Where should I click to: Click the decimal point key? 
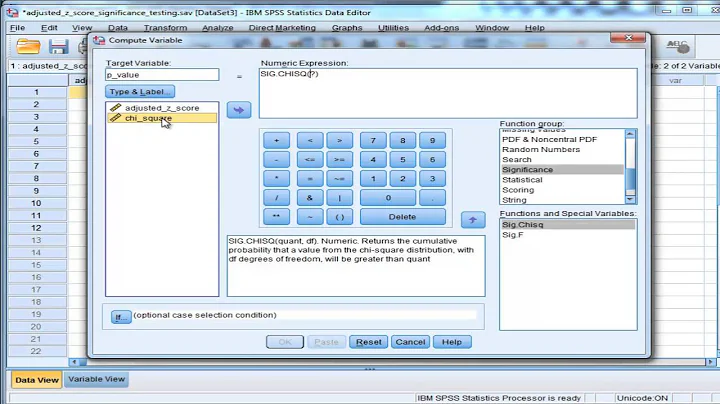(x=432, y=198)
